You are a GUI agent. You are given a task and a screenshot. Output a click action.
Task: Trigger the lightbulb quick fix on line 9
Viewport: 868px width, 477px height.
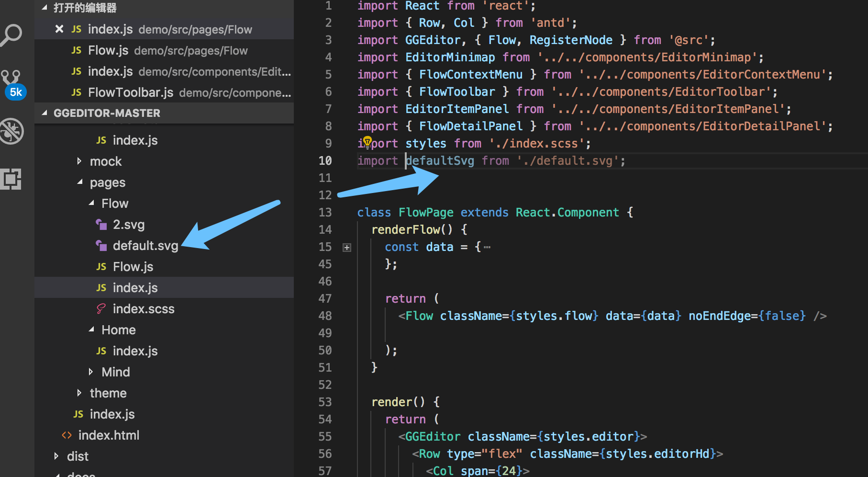coord(367,141)
